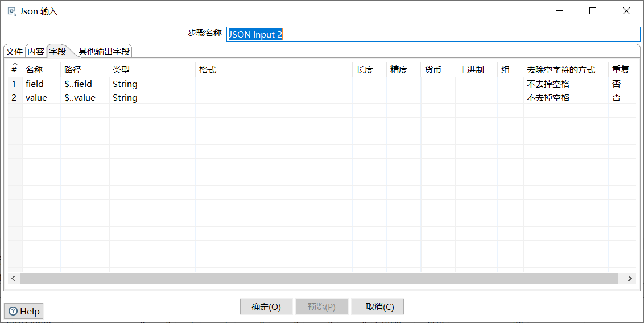Screen dimensions: 644x323
Task: Select row number 2
Action: 15,98
